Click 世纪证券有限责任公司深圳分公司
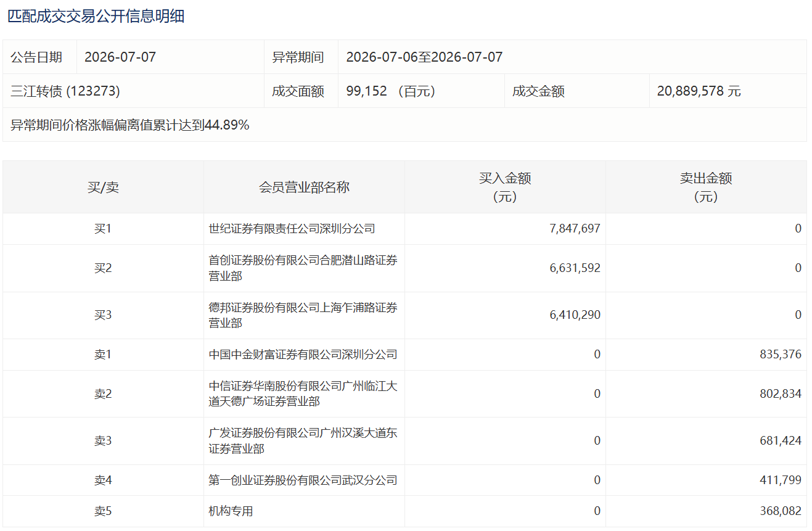The image size is (812, 531). click(292, 229)
